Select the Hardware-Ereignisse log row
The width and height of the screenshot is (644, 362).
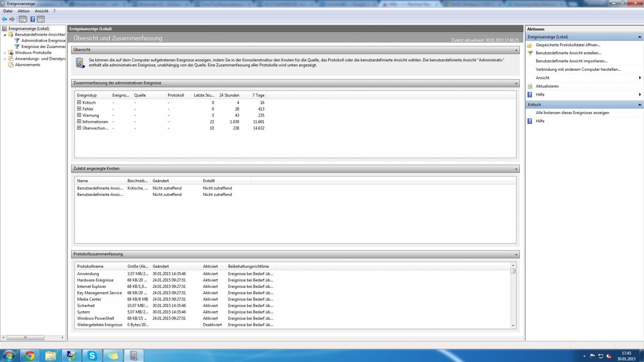(175, 280)
